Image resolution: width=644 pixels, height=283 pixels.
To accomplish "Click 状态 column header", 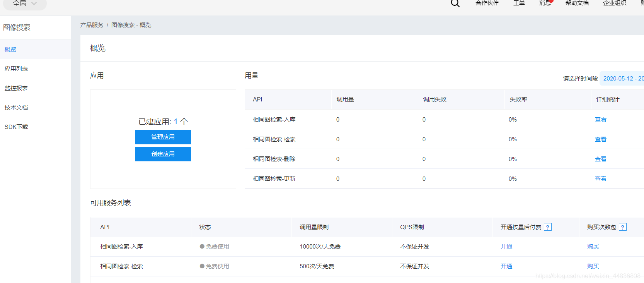I will point(205,227).
